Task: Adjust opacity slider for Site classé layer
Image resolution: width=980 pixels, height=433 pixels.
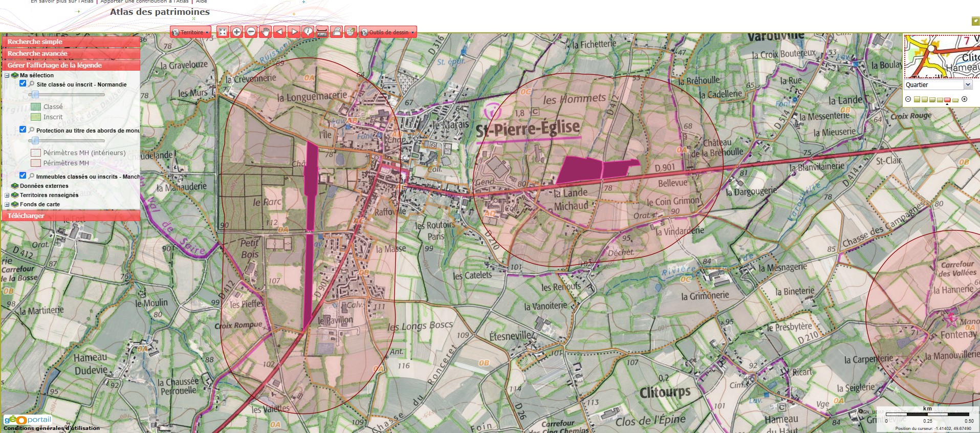Action: click(35, 94)
